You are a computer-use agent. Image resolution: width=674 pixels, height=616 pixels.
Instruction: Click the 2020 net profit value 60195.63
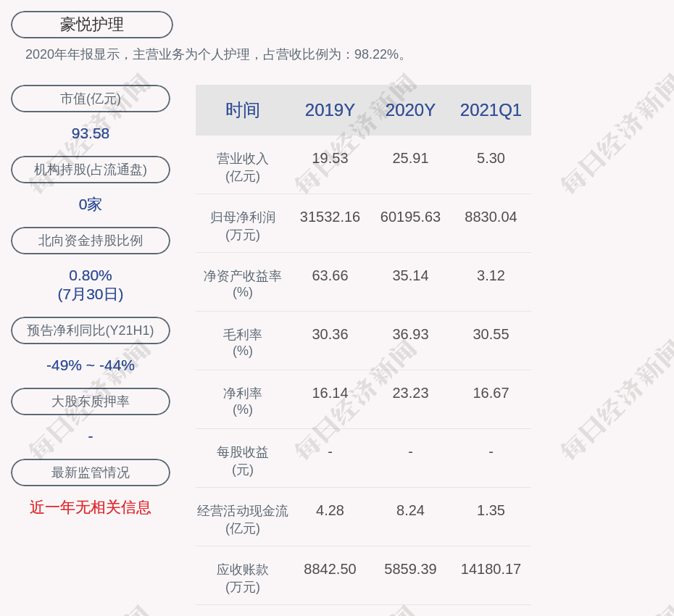pos(410,217)
